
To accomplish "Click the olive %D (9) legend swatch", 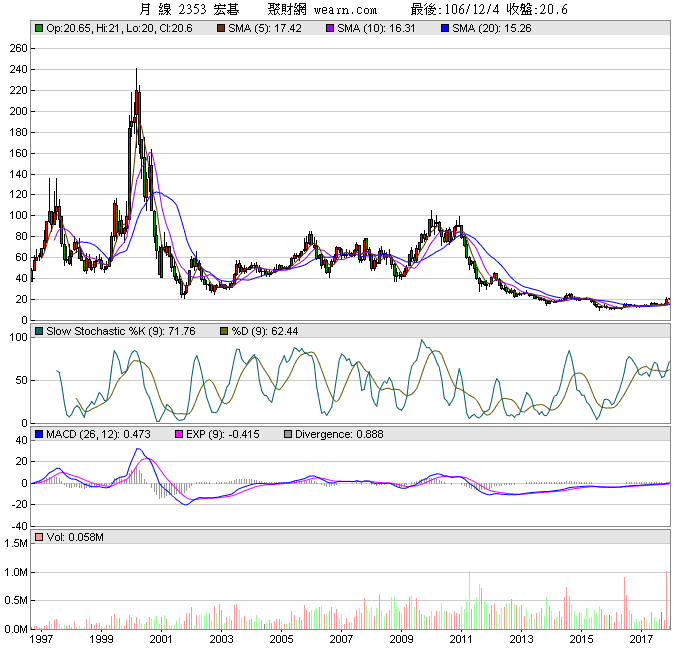I will 224,331.
